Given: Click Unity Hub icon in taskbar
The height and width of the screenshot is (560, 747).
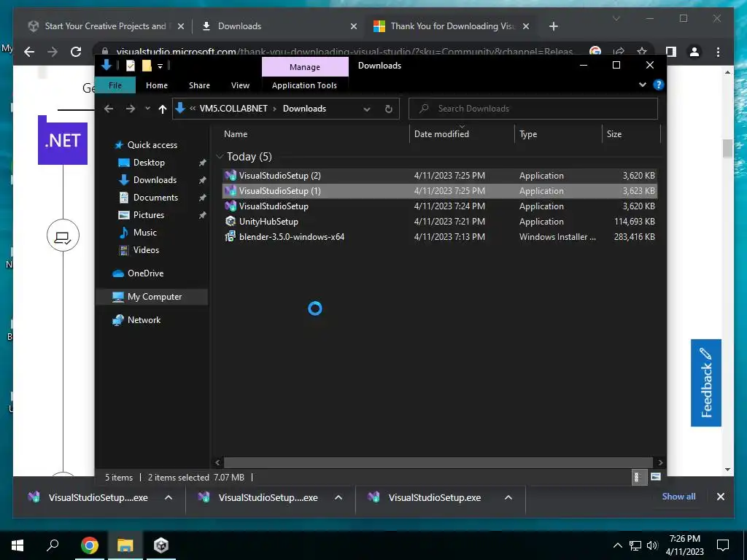Looking at the screenshot, I should point(161,545).
